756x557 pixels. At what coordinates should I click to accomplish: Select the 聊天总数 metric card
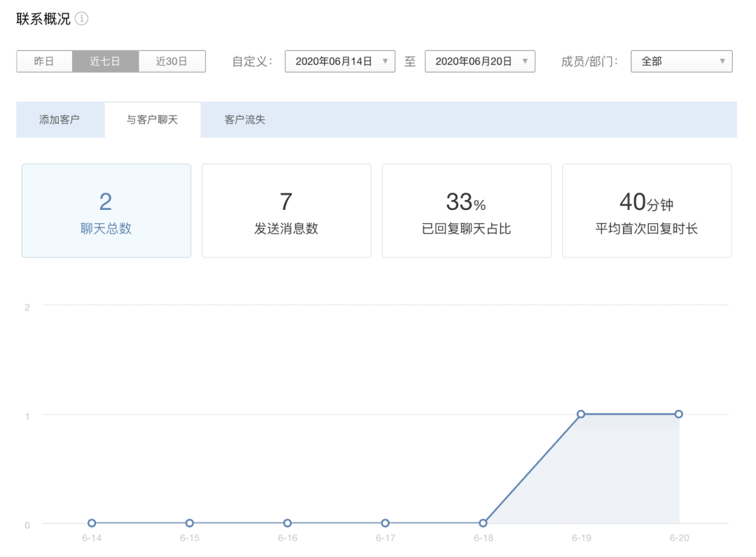pyautogui.click(x=106, y=211)
